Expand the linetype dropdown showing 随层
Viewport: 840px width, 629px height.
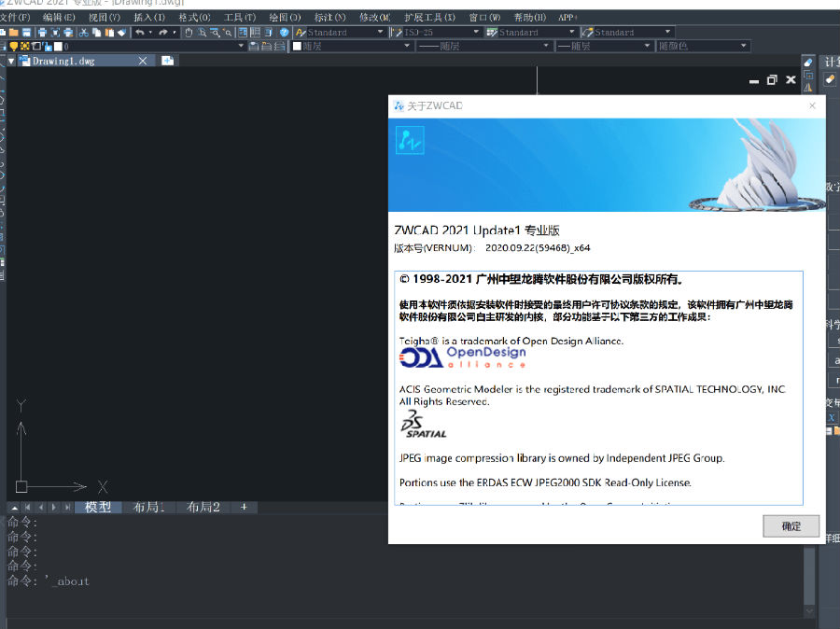[x=544, y=45]
